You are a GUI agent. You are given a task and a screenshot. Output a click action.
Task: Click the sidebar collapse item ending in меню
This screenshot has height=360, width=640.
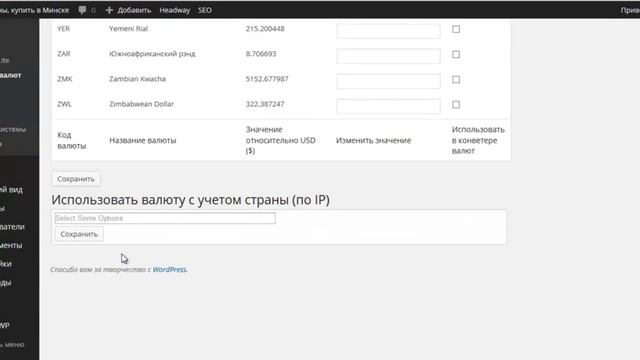tap(12, 344)
